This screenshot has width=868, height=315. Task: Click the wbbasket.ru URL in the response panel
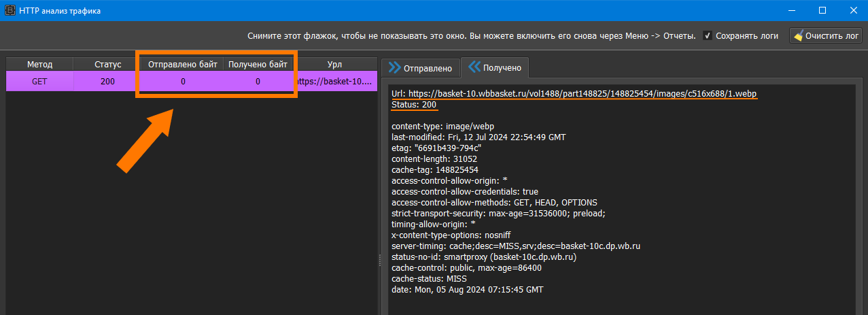click(583, 93)
